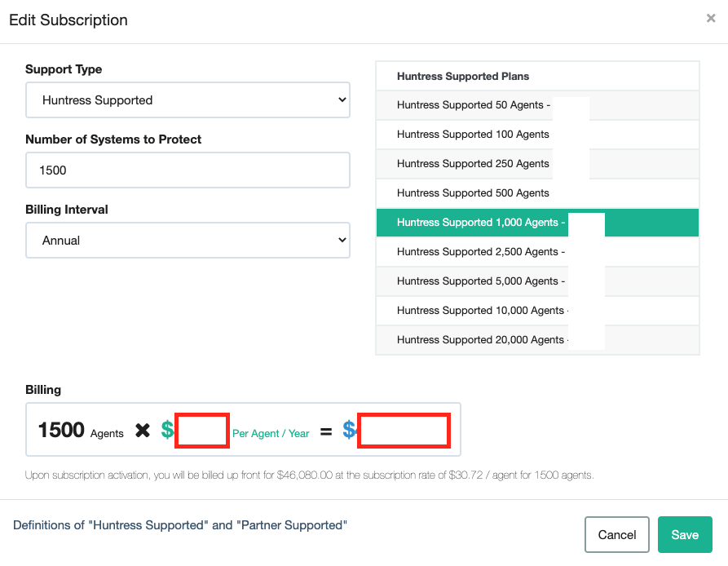Close the Edit Subscription dialog

pyautogui.click(x=710, y=19)
